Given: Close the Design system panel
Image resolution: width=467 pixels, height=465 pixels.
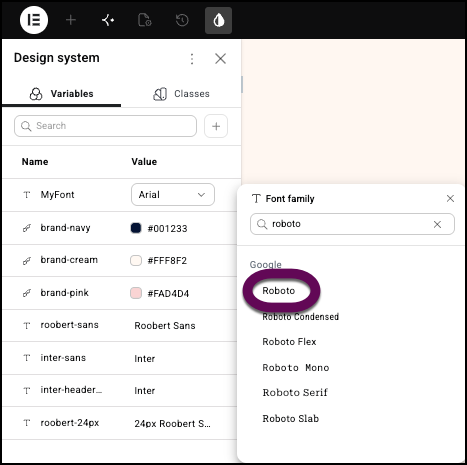Looking at the screenshot, I should click(x=220, y=59).
